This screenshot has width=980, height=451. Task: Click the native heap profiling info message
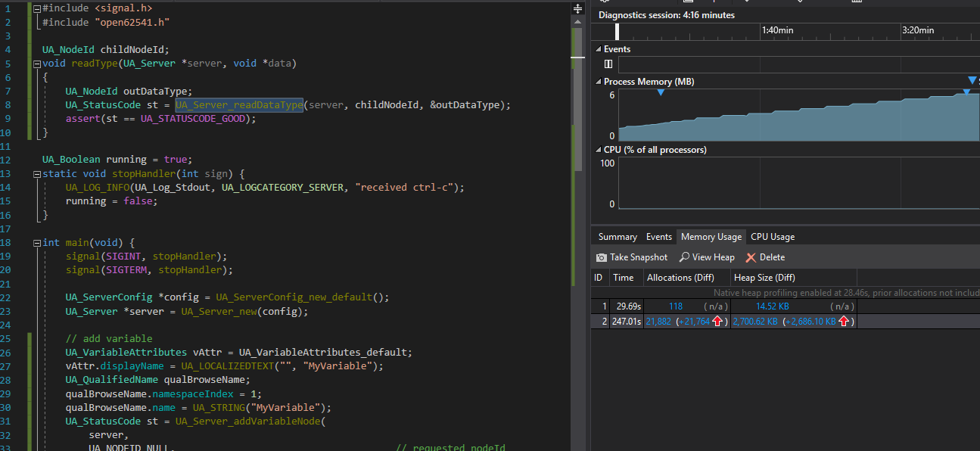pos(846,292)
